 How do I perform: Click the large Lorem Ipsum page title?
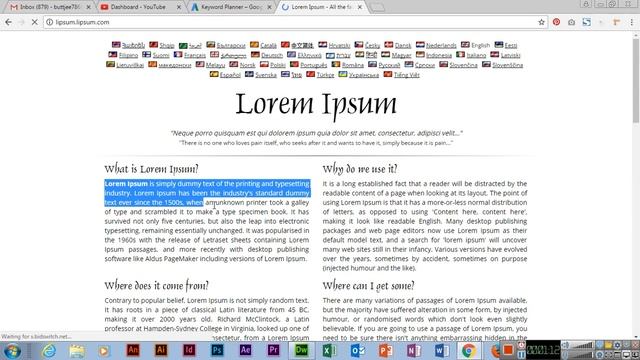[x=316, y=104]
